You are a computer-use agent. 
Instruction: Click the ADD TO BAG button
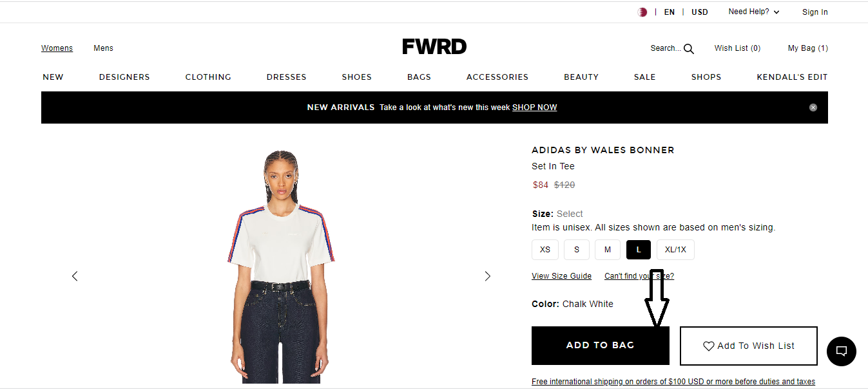pos(601,346)
